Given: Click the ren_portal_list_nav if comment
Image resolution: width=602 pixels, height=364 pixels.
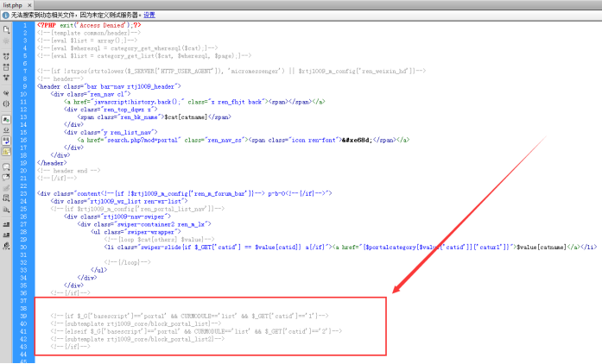Looking at the screenshot, I should tap(137, 209).
